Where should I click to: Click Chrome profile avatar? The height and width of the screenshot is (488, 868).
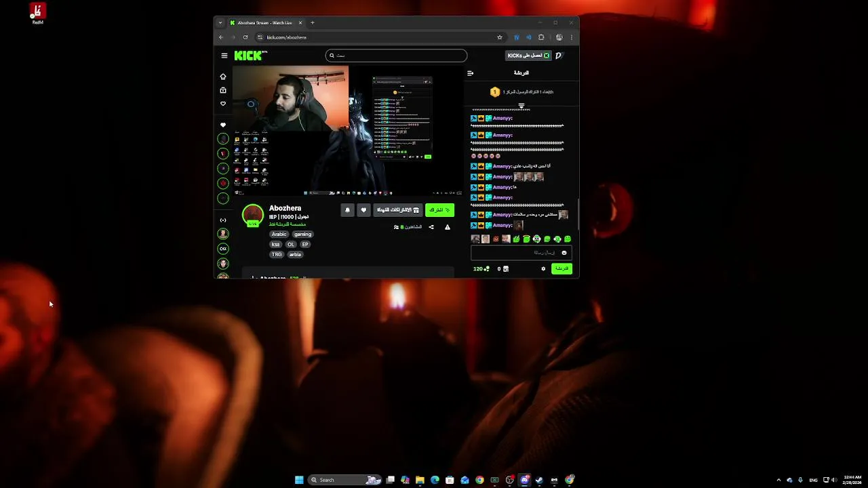click(559, 37)
